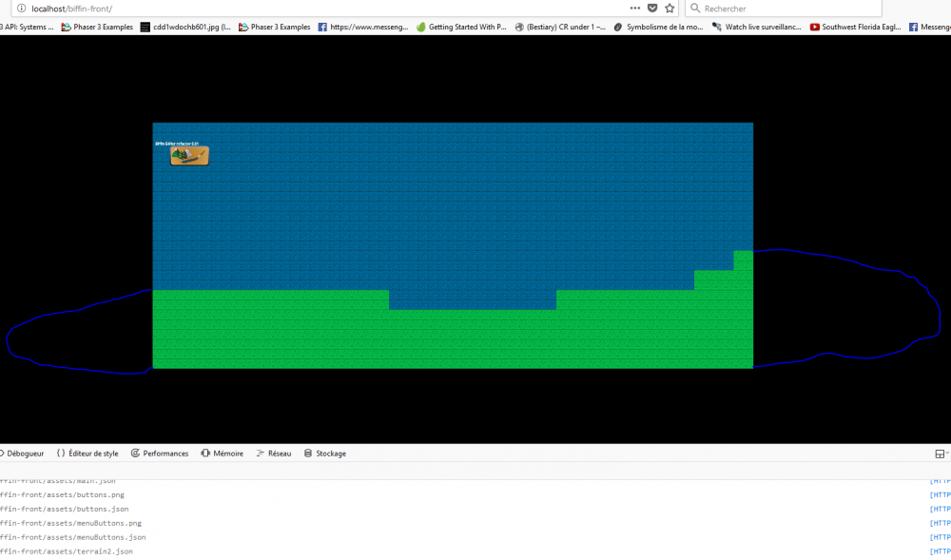The image size is (951, 560).
Task: Open the second Phaser 3 Examples bookmark
Action: 275,28
